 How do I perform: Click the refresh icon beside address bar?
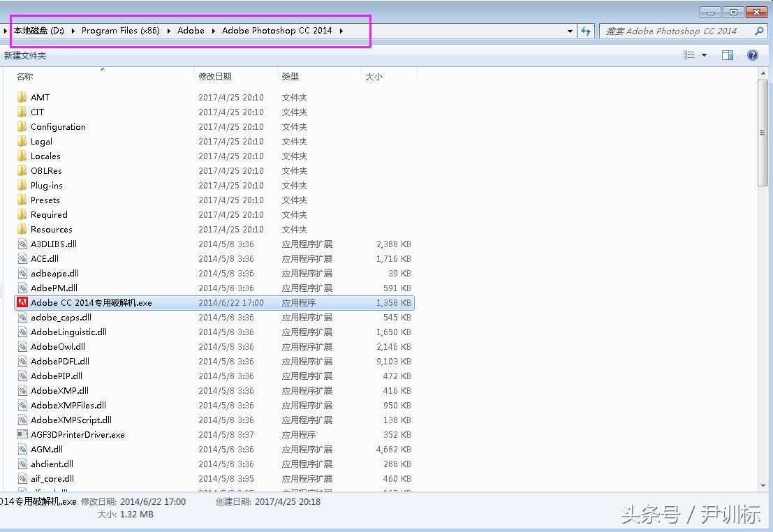click(587, 31)
